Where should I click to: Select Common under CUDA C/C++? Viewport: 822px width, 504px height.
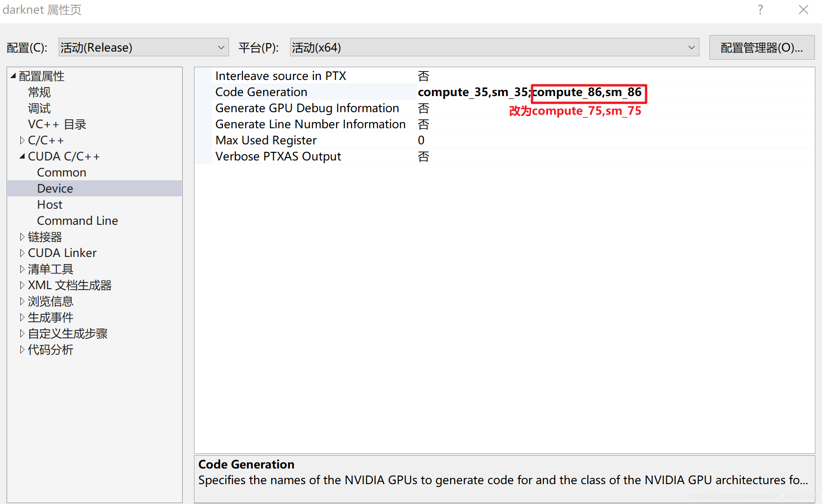[62, 172]
